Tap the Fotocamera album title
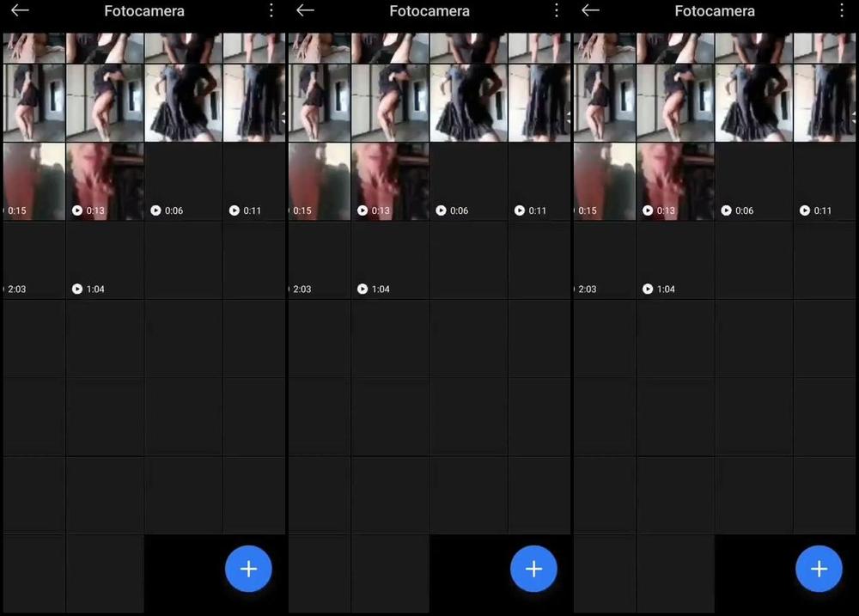Screen dimensions: 859x616 (143, 10)
